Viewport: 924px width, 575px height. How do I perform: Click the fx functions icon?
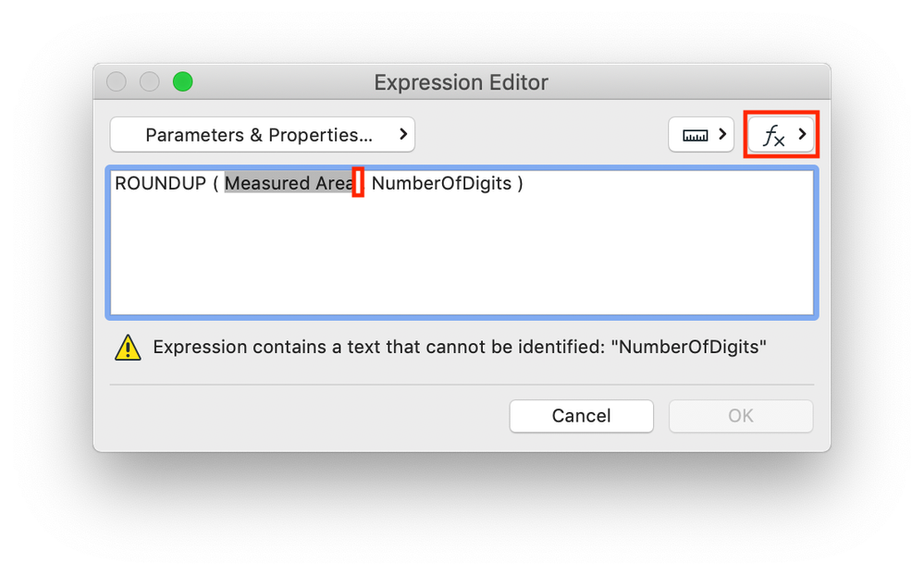773,137
